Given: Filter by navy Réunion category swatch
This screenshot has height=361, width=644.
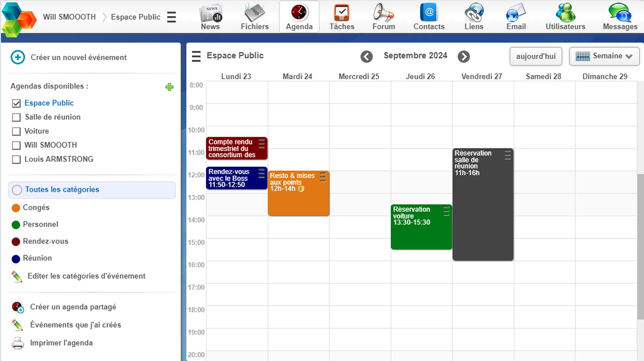Looking at the screenshot, I should click(x=16, y=259).
